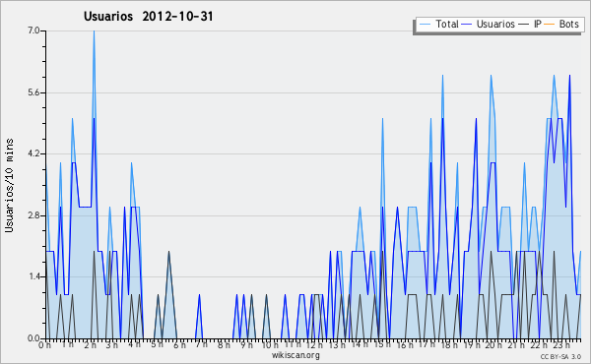The image size is (591, 364).
Task: Click the '8 h' x-axis label
Action: (x=224, y=345)
